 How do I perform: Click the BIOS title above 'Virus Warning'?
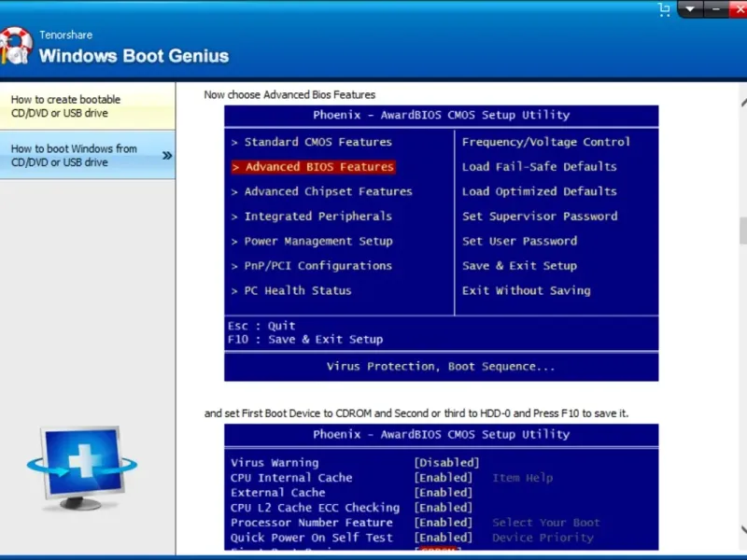point(441,434)
